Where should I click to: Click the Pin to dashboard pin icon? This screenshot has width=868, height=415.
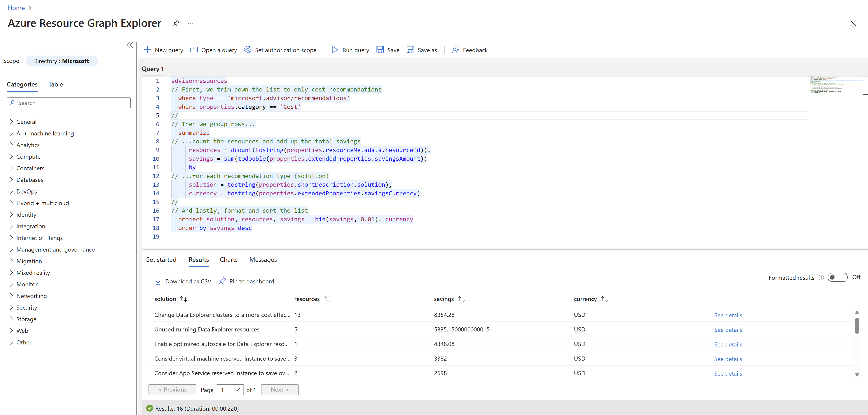tap(222, 281)
